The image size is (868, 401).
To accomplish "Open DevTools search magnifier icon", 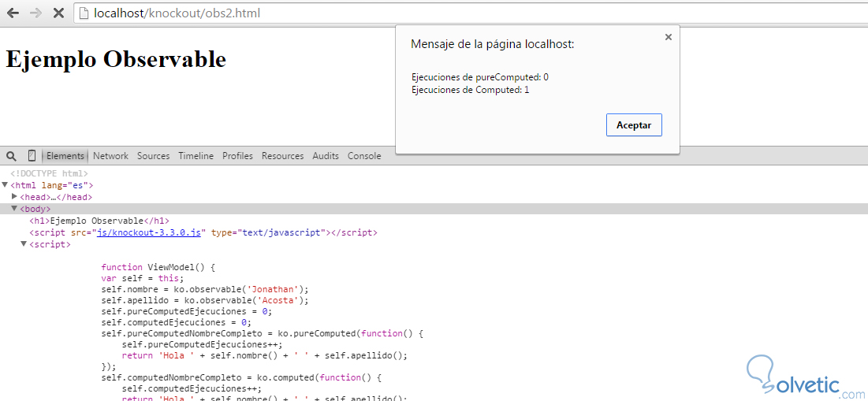I will click(x=12, y=156).
